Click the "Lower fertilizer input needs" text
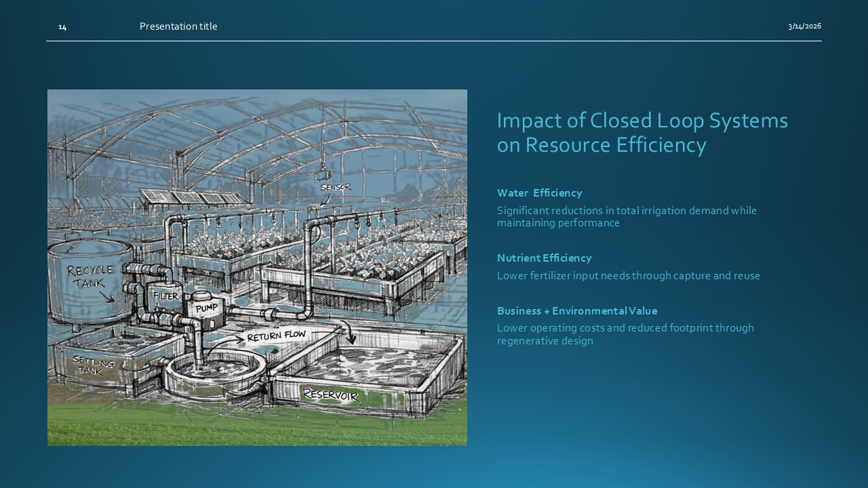The width and height of the screenshot is (868, 488). [x=628, y=276]
